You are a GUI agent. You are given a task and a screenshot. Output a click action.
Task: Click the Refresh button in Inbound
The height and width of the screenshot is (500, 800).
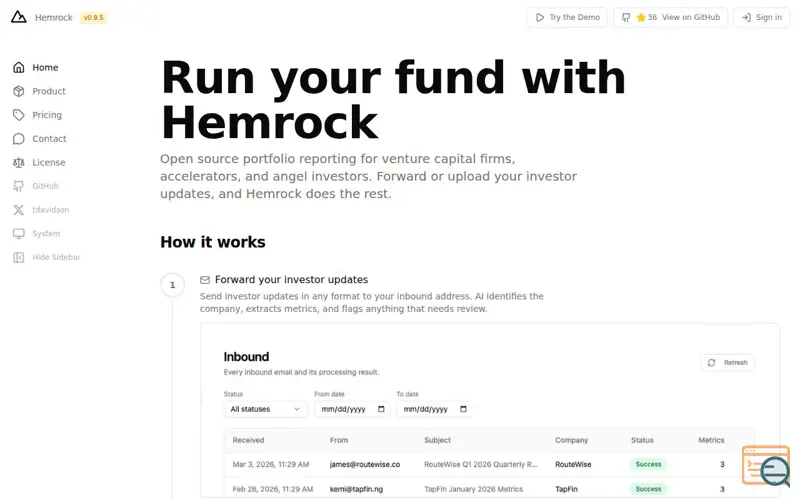coord(728,363)
